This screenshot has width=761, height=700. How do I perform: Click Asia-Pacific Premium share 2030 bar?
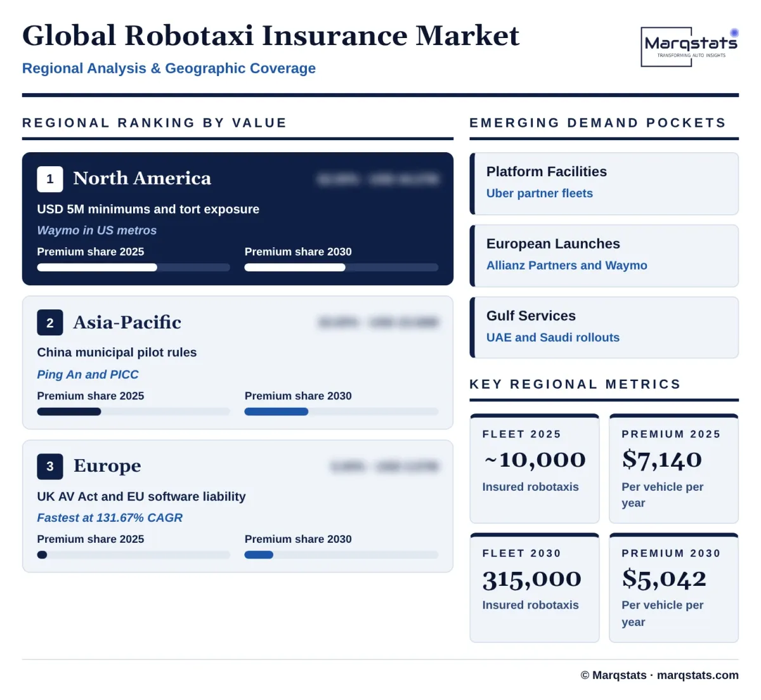(341, 412)
